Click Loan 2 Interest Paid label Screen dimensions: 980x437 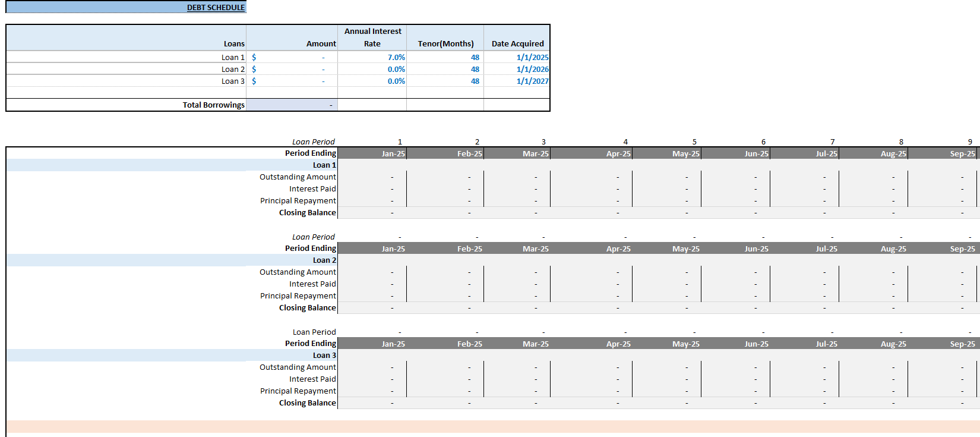(x=312, y=284)
